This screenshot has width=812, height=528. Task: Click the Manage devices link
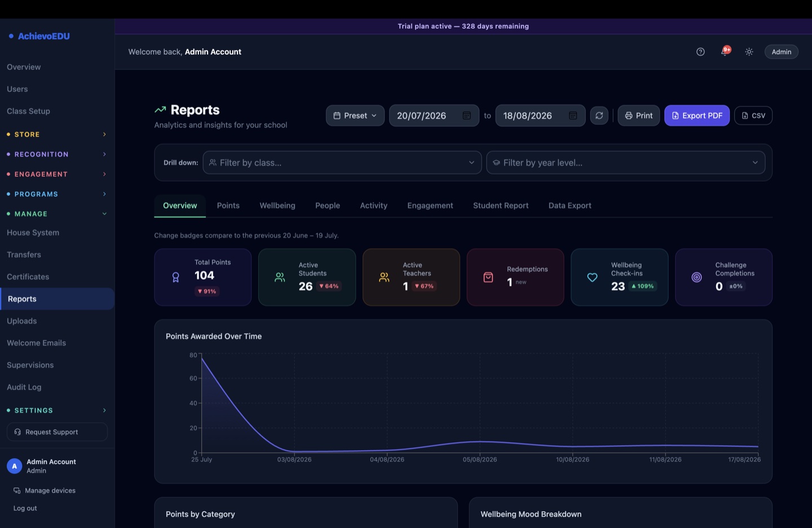pos(50,491)
